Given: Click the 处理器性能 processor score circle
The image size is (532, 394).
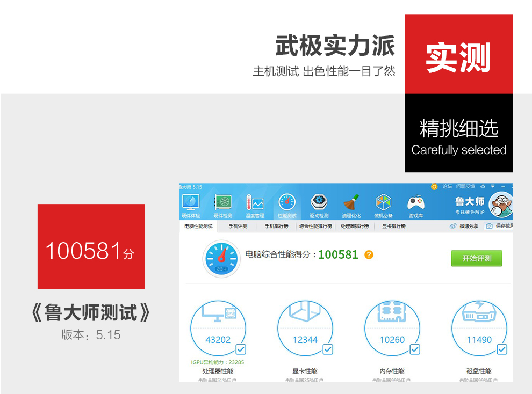Looking at the screenshot, I should (218, 328).
